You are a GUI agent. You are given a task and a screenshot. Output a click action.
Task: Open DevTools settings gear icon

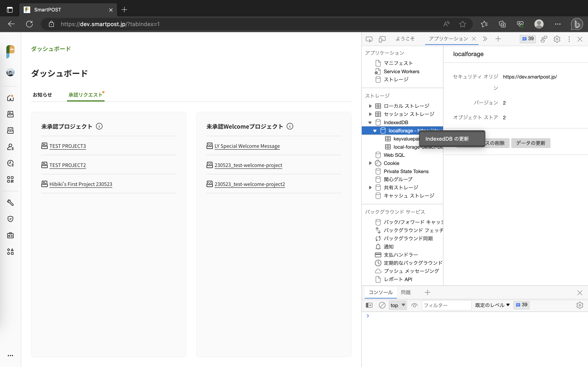(557, 39)
